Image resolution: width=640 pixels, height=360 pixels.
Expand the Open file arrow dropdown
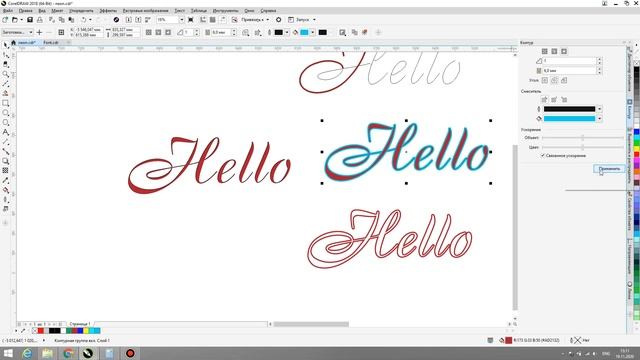point(21,20)
